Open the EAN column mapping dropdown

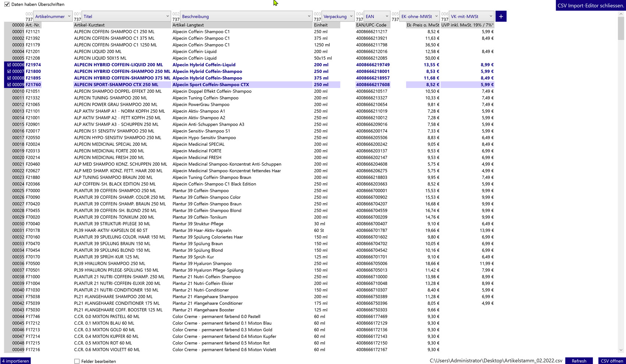coord(377,16)
